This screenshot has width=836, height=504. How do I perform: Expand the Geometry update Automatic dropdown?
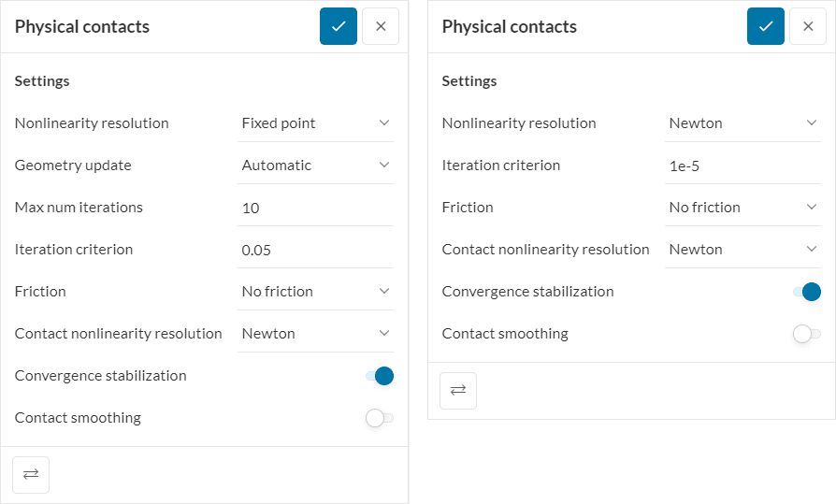pyautogui.click(x=315, y=166)
